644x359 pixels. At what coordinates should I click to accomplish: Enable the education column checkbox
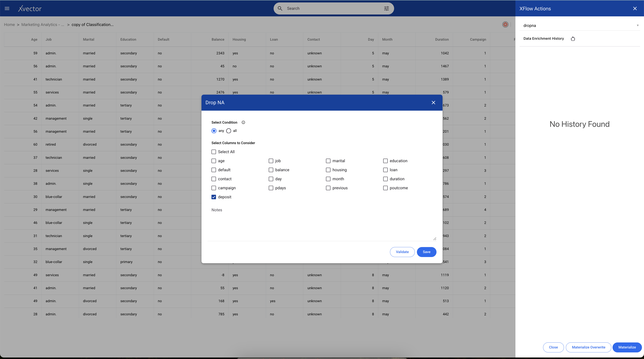[x=385, y=161]
